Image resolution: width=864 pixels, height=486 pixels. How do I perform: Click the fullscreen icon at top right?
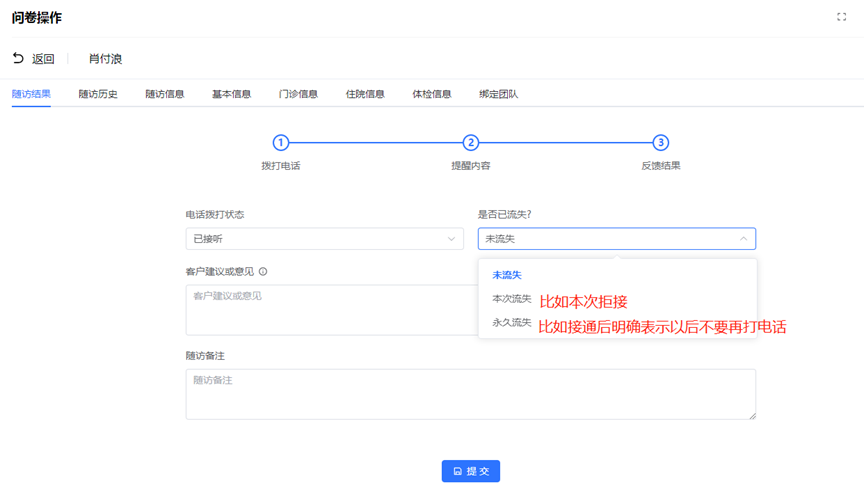point(841,17)
